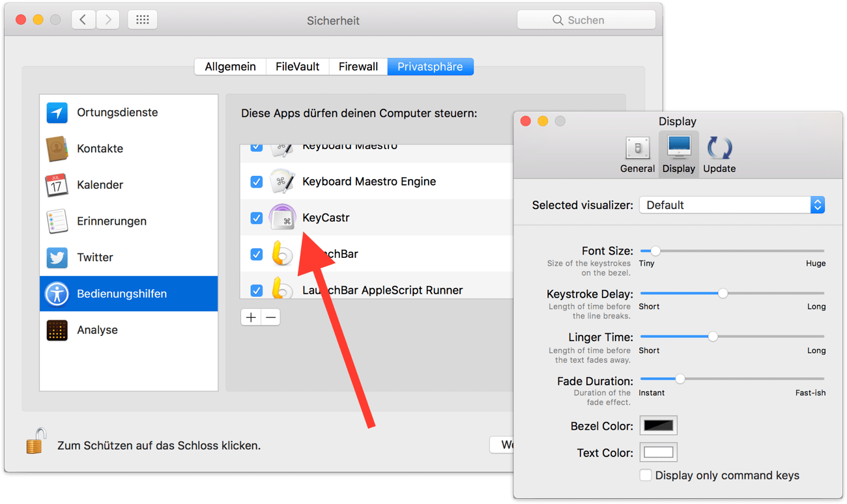Screen dimensions: 847x504
Task: Remove selected app with minus button
Action: click(x=271, y=317)
